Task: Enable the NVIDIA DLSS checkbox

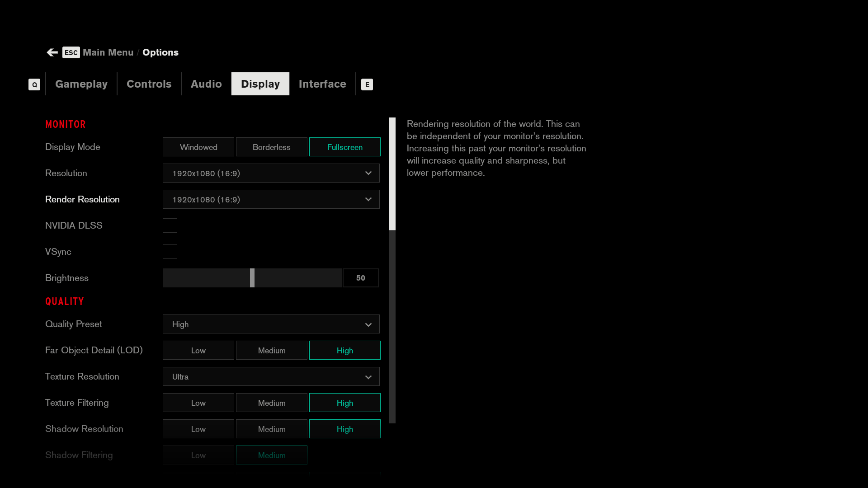Action: coord(170,225)
